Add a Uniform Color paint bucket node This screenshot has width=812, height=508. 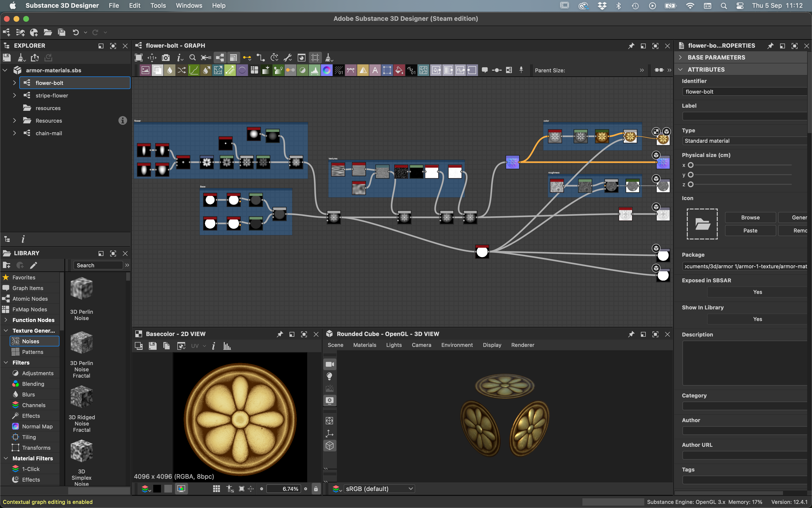[399, 70]
